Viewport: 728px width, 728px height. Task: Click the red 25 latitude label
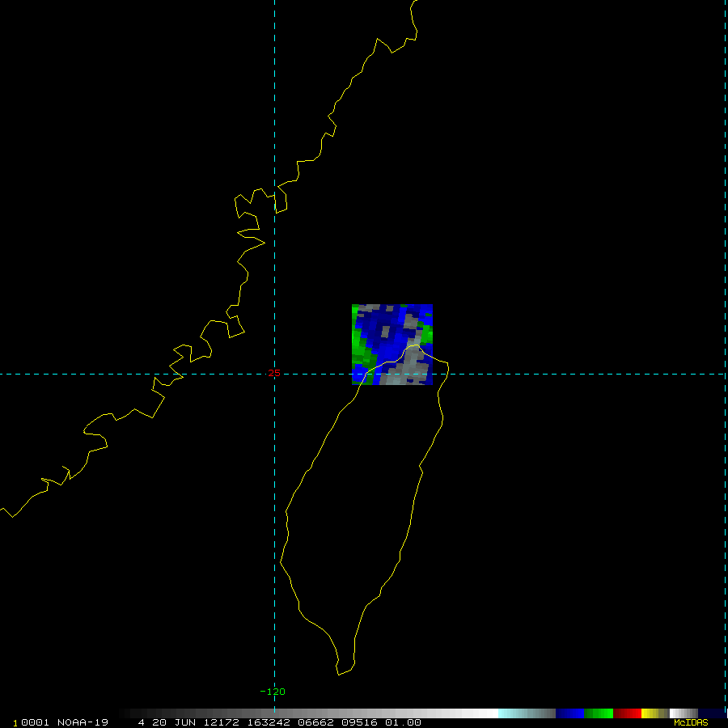pos(273,373)
